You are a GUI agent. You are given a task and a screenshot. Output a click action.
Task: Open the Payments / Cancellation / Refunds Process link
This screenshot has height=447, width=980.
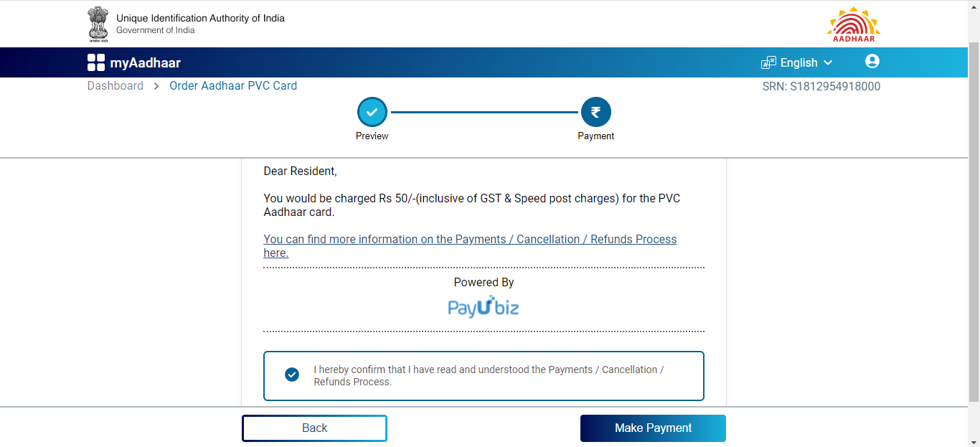click(470, 246)
